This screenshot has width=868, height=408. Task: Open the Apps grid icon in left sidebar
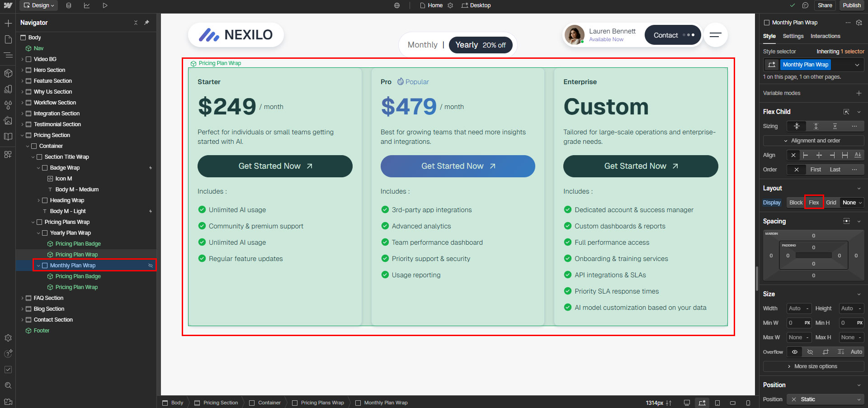tap(8, 154)
